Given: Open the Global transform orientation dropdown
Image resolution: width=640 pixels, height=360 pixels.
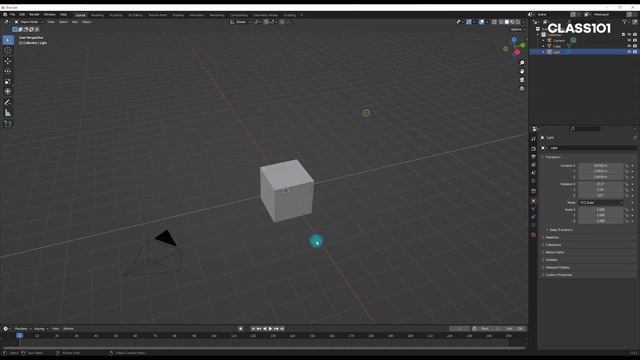Looking at the screenshot, I should pos(240,22).
